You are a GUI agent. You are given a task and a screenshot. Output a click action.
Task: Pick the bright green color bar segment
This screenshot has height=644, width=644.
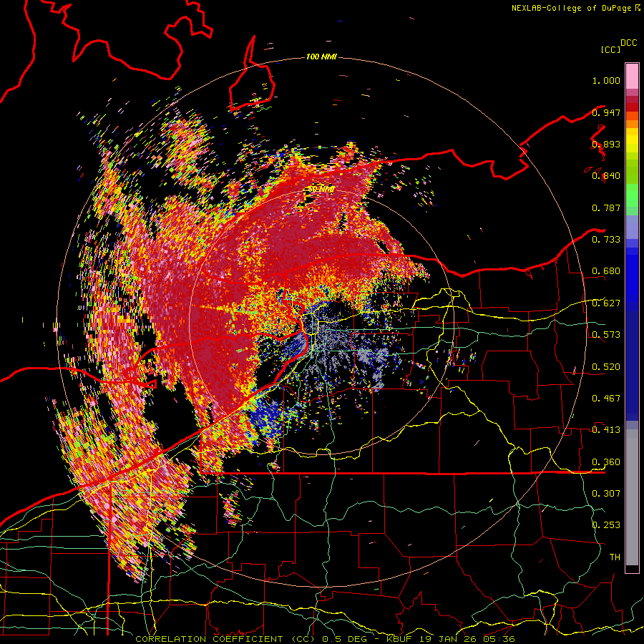(x=632, y=195)
